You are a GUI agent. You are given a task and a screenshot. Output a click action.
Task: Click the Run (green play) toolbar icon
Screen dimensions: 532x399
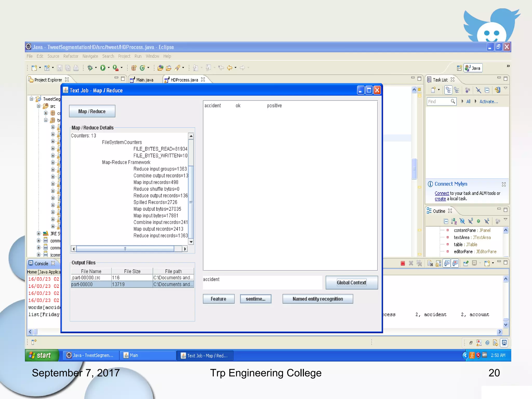click(103, 68)
